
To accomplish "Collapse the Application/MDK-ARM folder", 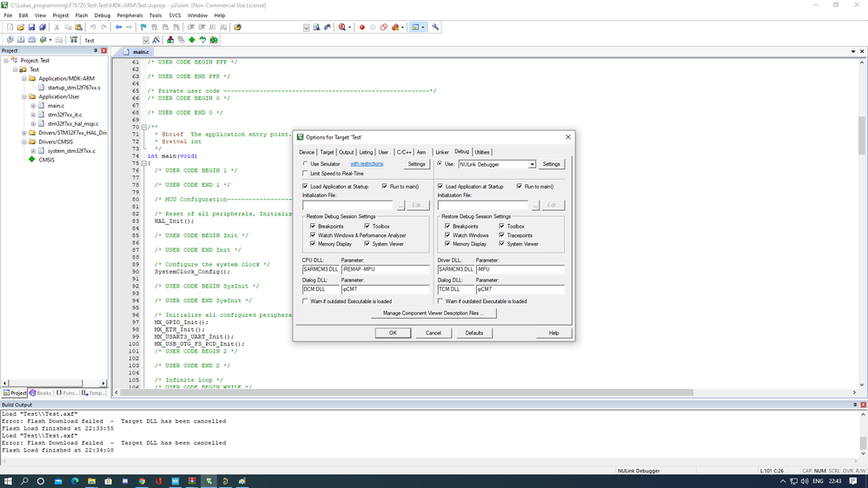I will click(x=24, y=78).
